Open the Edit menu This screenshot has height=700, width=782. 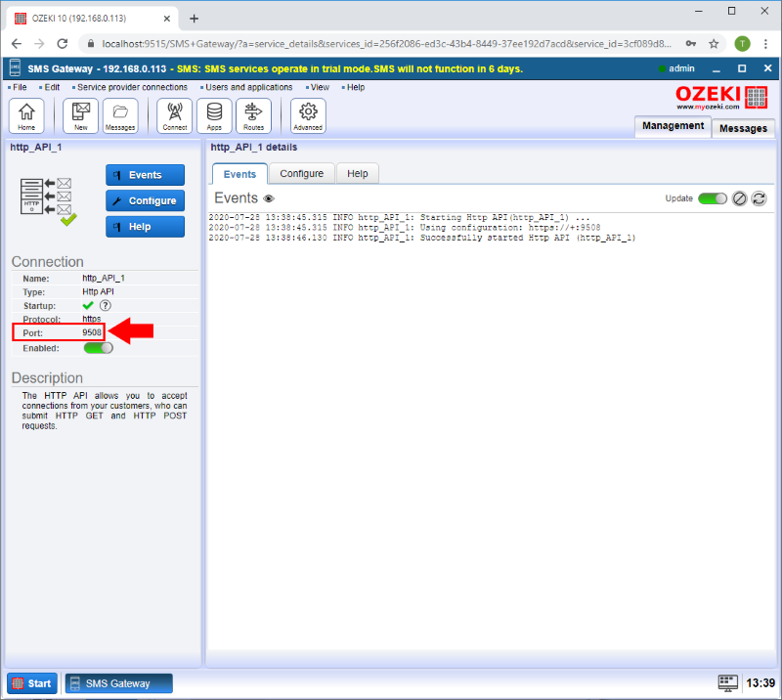point(50,87)
